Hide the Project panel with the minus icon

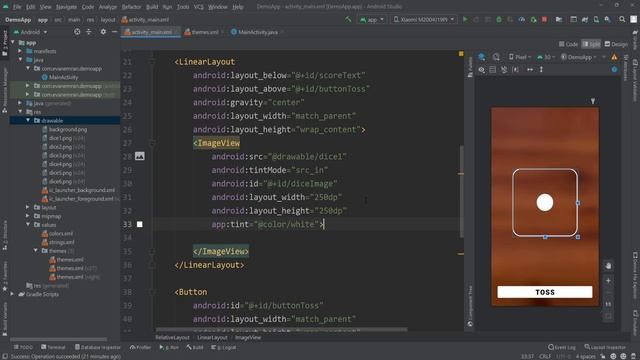click(115, 32)
